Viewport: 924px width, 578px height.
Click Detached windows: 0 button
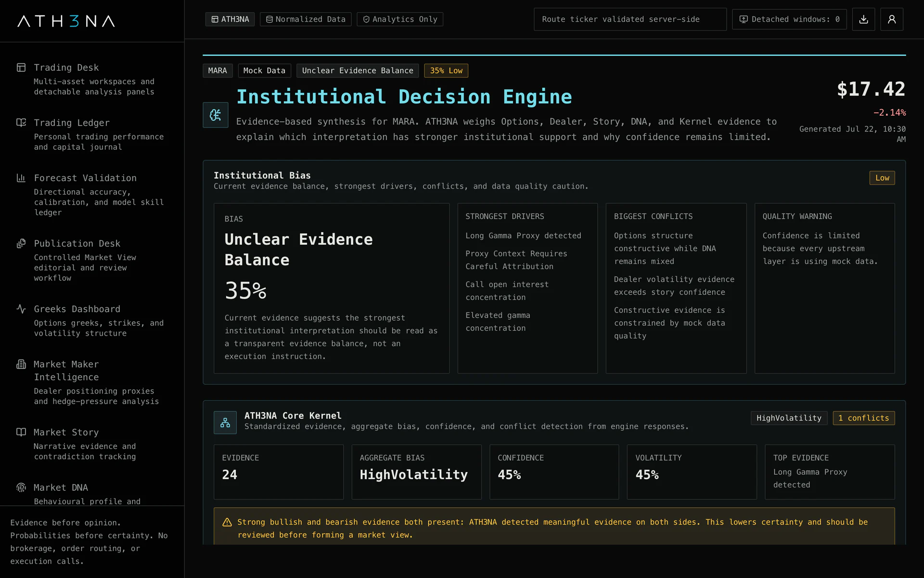point(789,19)
